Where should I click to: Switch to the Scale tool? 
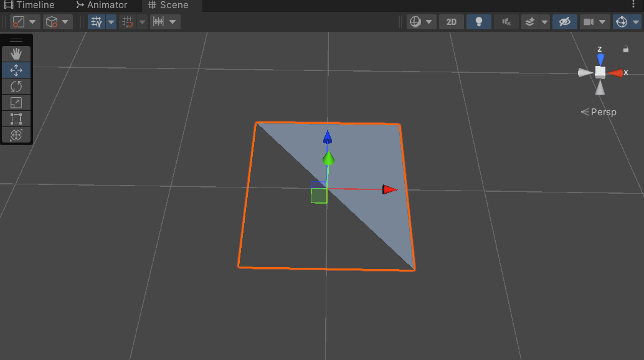pyautogui.click(x=16, y=102)
